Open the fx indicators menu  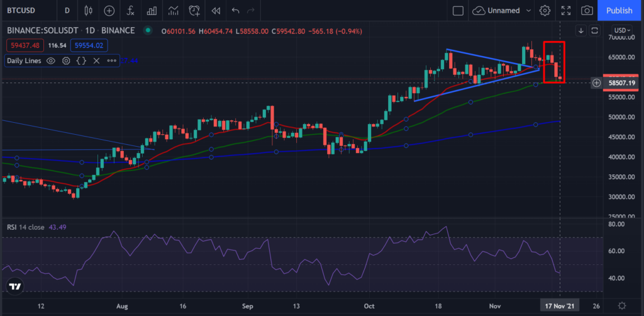click(130, 11)
